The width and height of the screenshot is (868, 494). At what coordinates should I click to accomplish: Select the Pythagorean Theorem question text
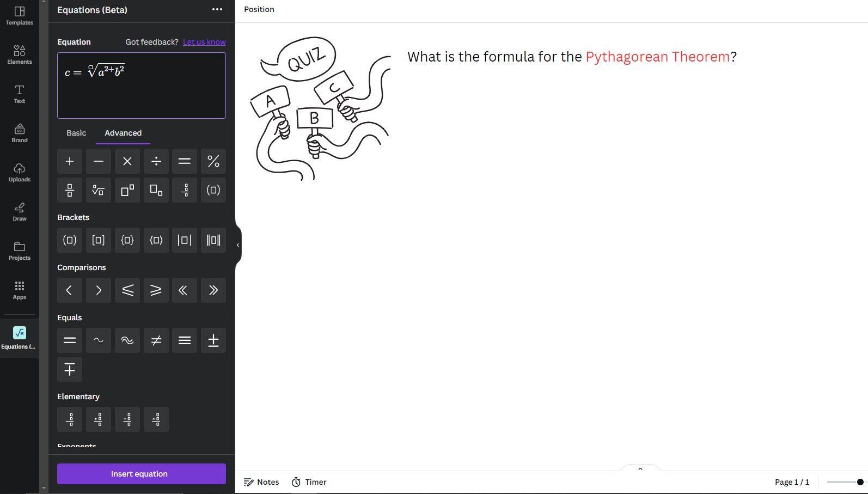[572, 57]
